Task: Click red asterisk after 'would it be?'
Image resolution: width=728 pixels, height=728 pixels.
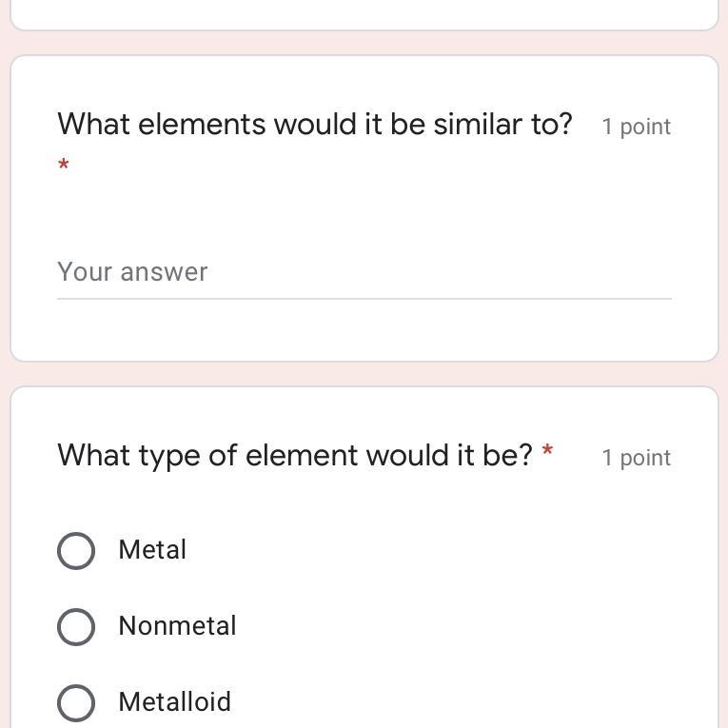Action: tap(547, 451)
